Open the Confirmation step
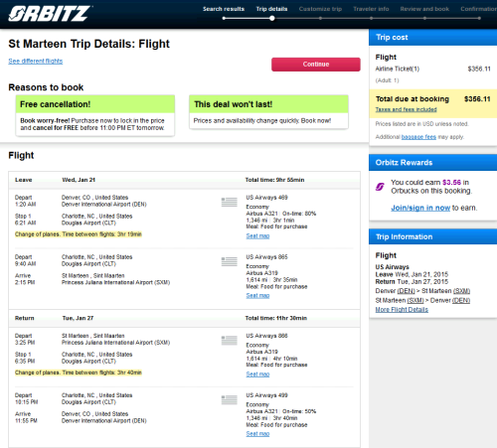 (x=479, y=9)
